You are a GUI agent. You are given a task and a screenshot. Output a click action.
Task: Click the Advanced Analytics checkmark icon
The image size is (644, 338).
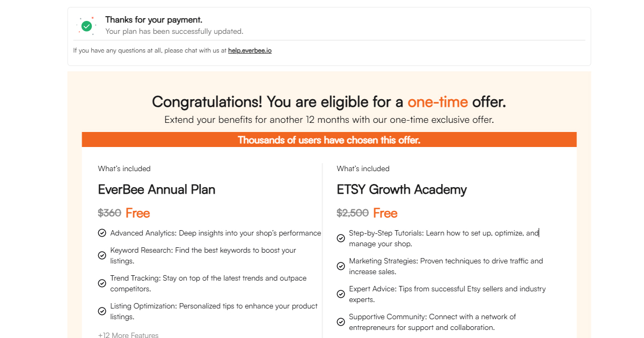[x=102, y=233]
